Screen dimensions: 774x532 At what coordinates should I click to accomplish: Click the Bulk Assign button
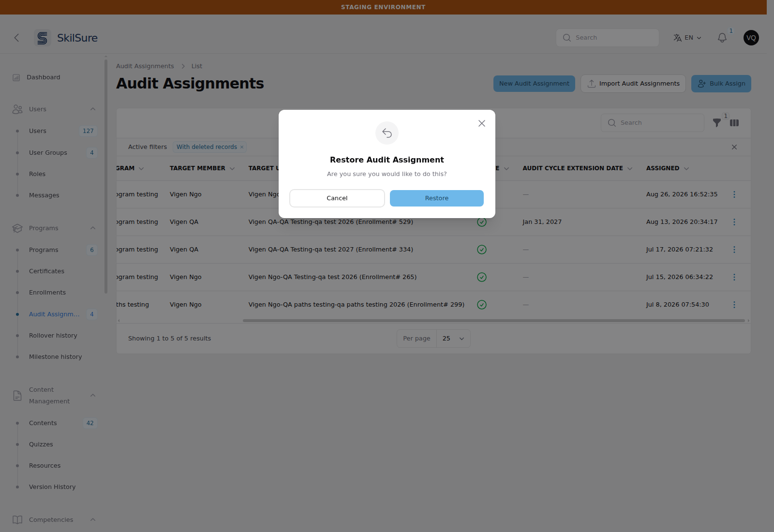tap(721, 84)
